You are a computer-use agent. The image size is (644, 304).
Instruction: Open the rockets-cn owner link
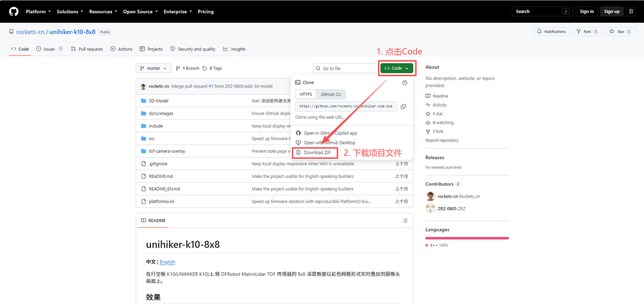[x=30, y=32]
